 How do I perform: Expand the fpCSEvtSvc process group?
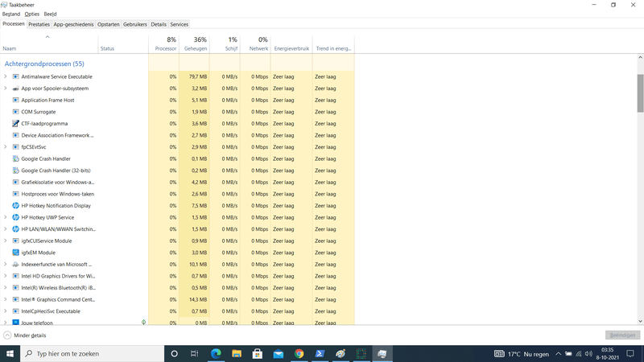pos(6,147)
